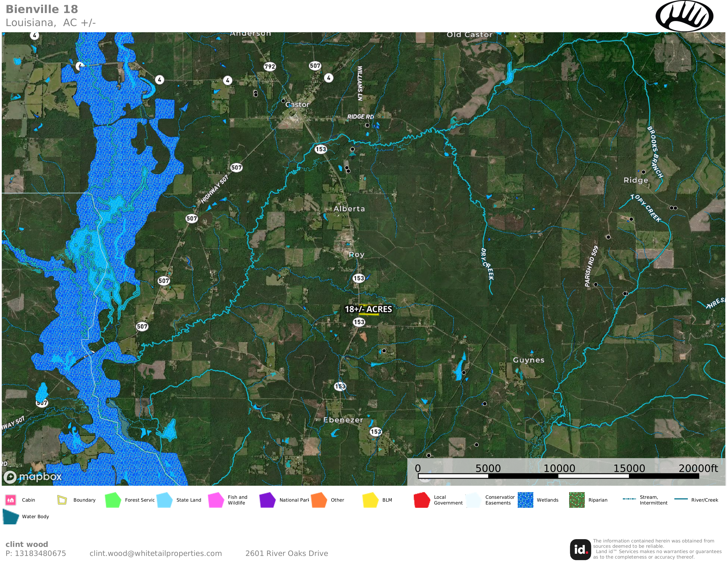The width and height of the screenshot is (728, 563).
Task: Click the Castor town label
Action: pyautogui.click(x=297, y=104)
